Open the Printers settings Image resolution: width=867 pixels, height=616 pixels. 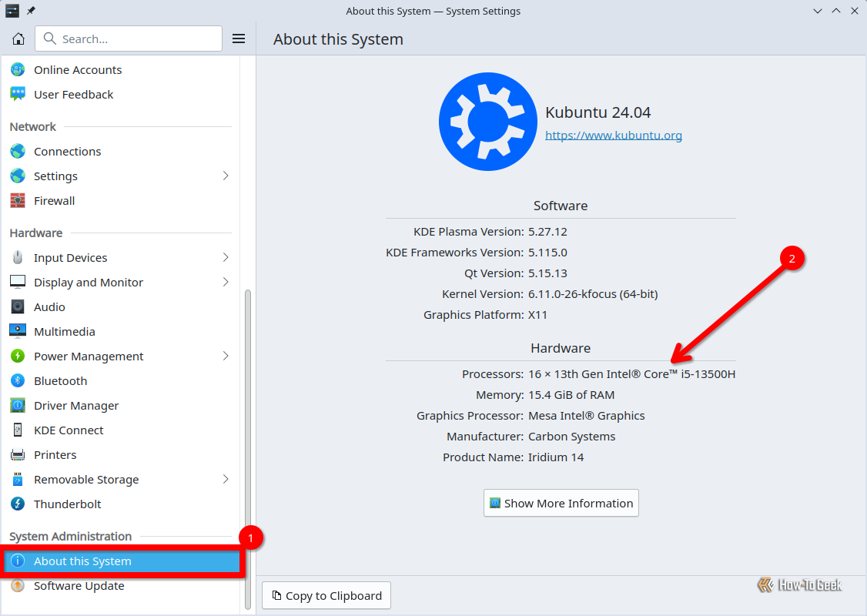pyautogui.click(x=56, y=454)
